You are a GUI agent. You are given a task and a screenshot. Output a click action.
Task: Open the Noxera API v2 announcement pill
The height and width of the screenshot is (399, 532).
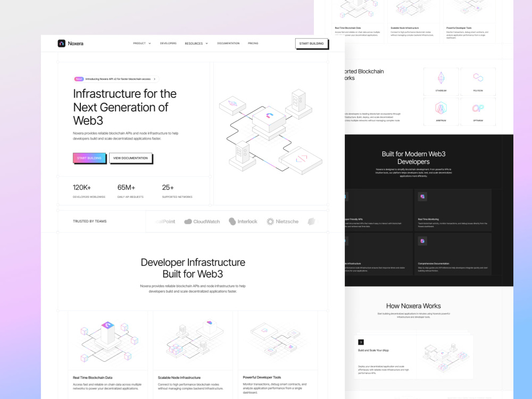(x=116, y=79)
